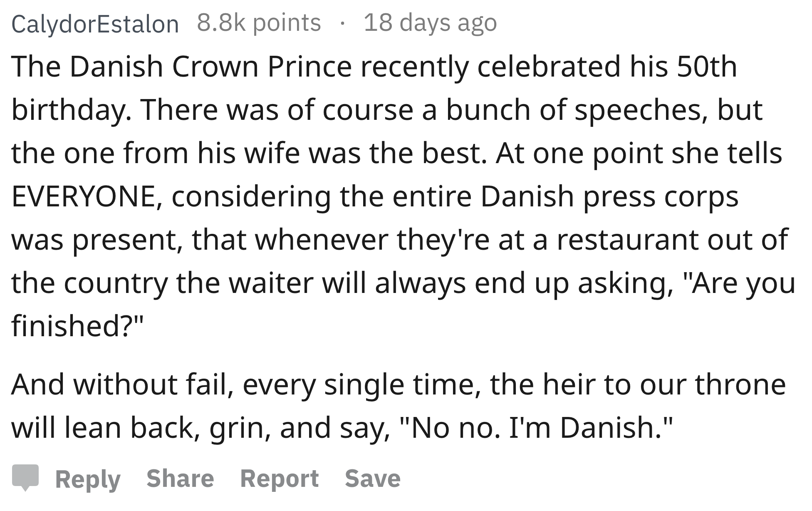
Task: Click the second paragraph starting And without fail
Action: [x=399, y=406]
